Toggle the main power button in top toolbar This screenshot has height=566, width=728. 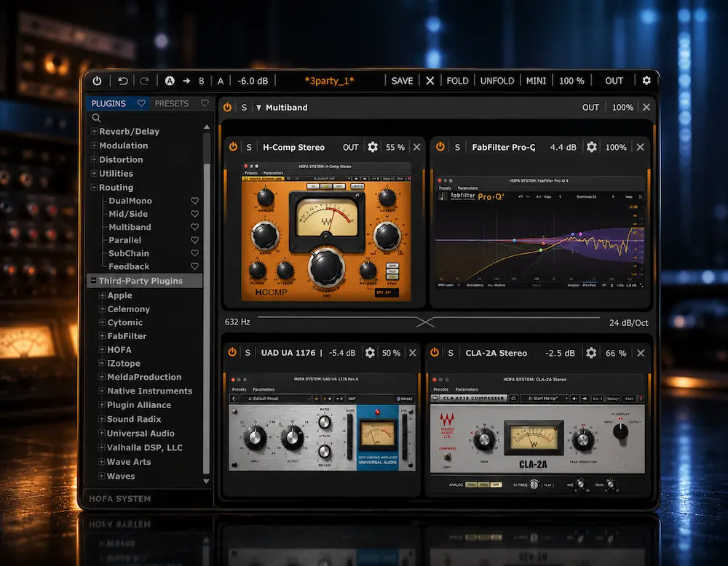[97, 81]
